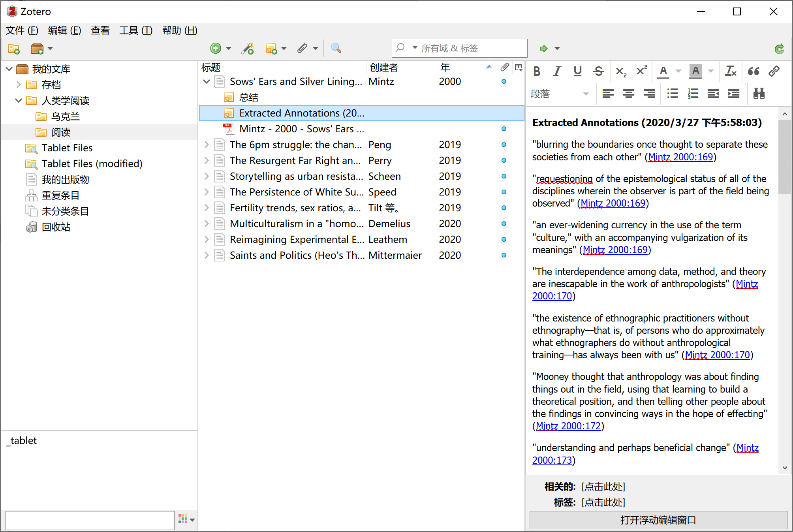Insert a numbered list
This screenshot has width=793, height=532.
(693, 94)
